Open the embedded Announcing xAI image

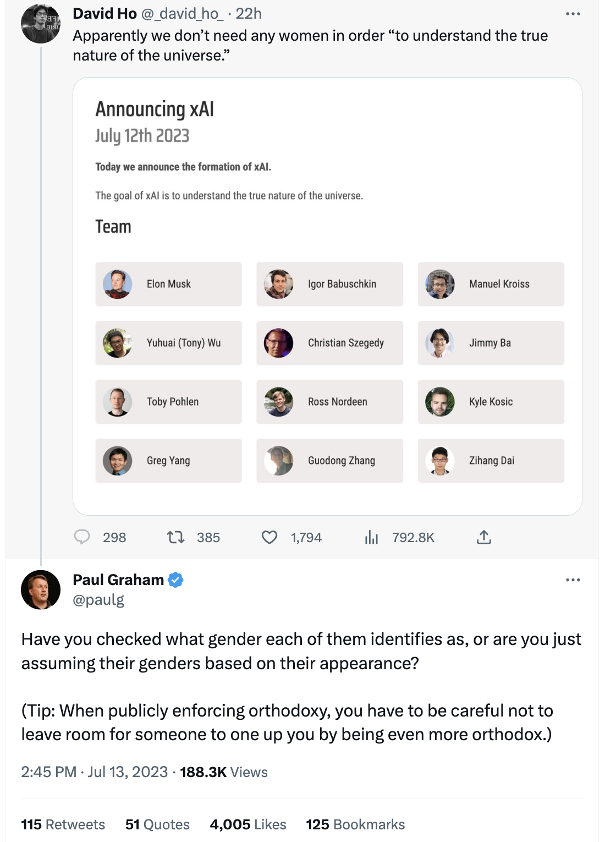(x=327, y=296)
